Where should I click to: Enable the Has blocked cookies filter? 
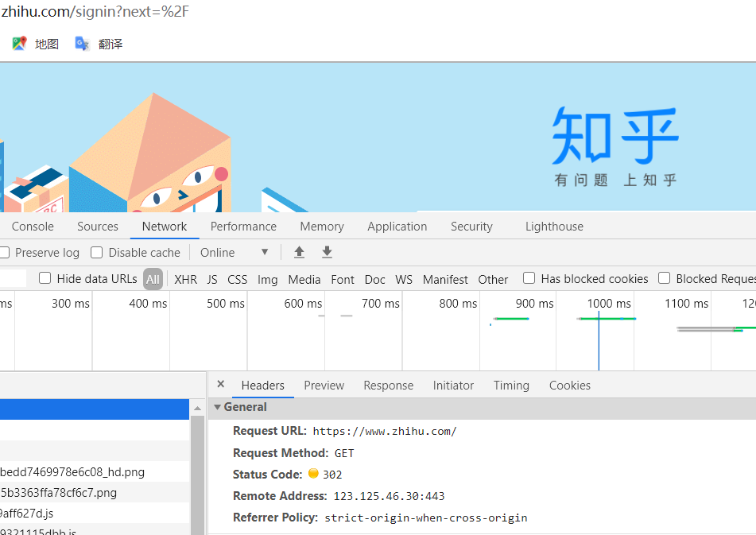[x=529, y=279]
